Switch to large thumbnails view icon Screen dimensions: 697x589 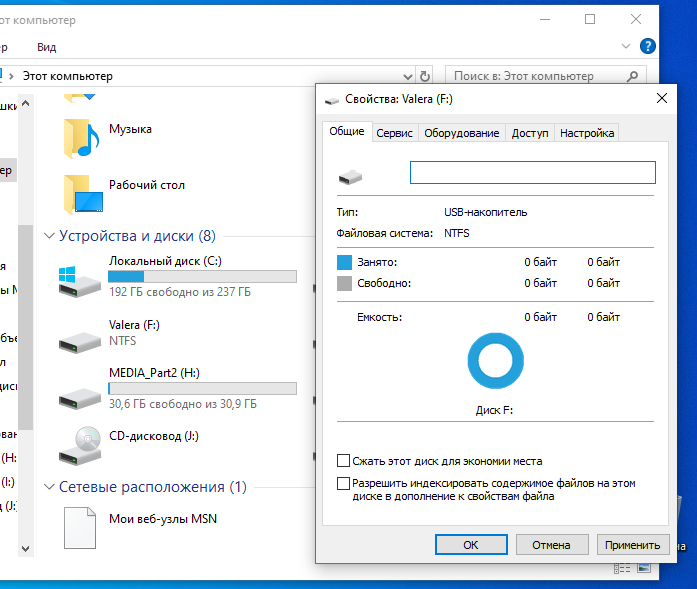tap(644, 568)
